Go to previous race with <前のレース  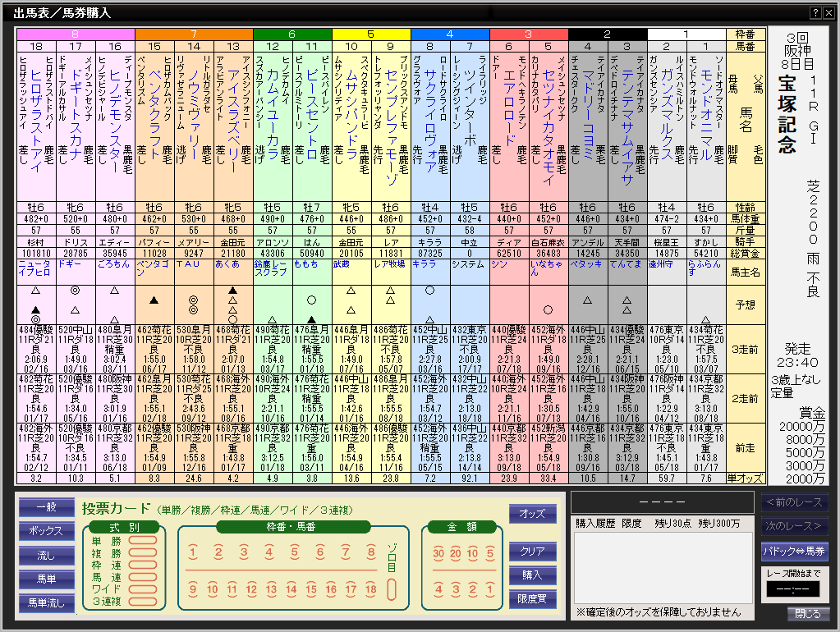(x=795, y=502)
